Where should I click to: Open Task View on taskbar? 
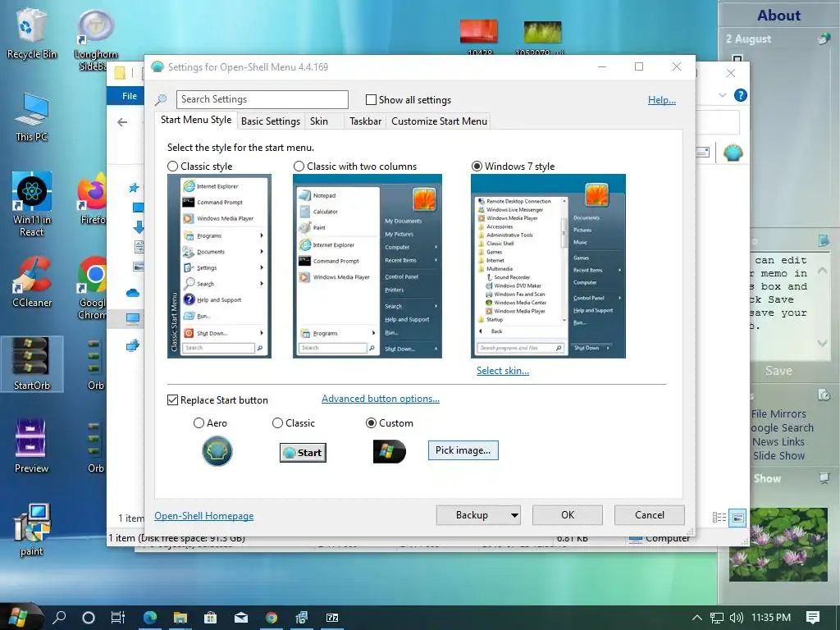click(x=118, y=618)
